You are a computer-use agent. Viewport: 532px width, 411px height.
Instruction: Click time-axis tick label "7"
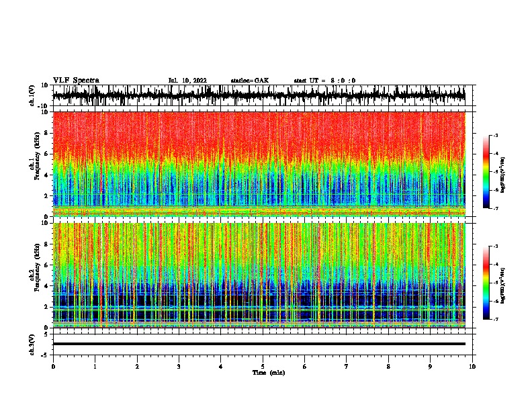347,367
